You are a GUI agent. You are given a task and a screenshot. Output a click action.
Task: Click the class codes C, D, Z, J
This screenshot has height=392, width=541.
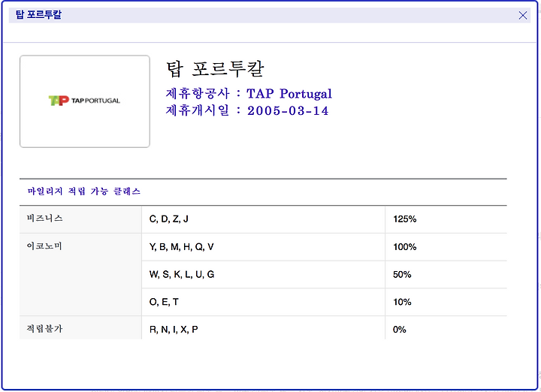pos(169,219)
